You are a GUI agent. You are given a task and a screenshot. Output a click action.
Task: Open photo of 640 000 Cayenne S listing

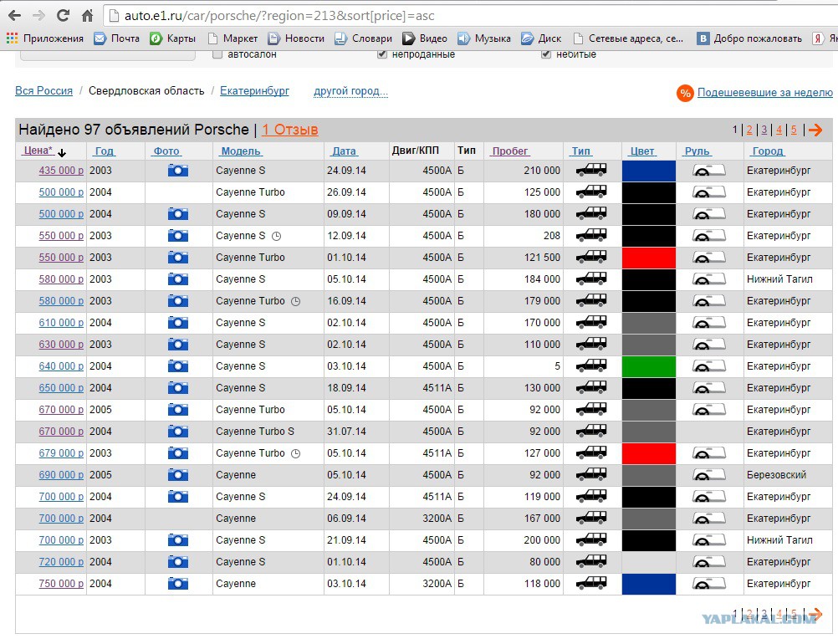(178, 366)
